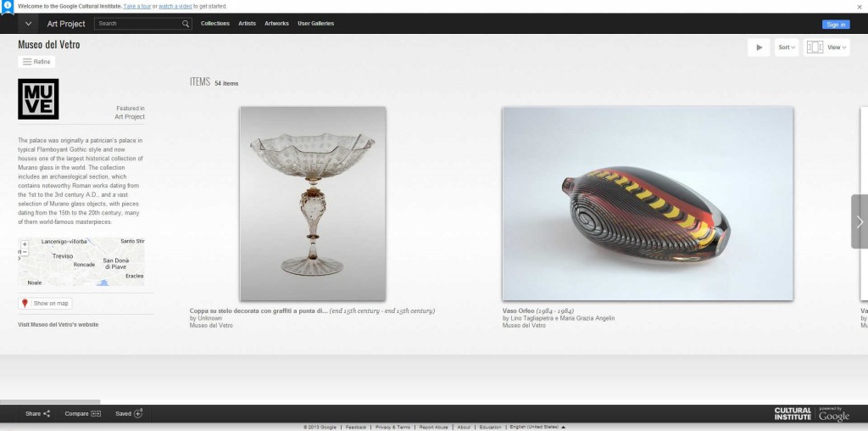Screen dimensions: 868x431
Task: Open the Refine filter panel
Action: 36,62
